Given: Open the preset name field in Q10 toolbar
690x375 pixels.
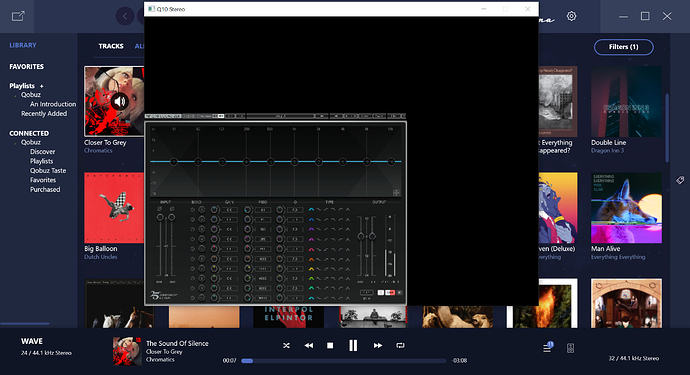Looking at the screenshot, I should (280, 116).
